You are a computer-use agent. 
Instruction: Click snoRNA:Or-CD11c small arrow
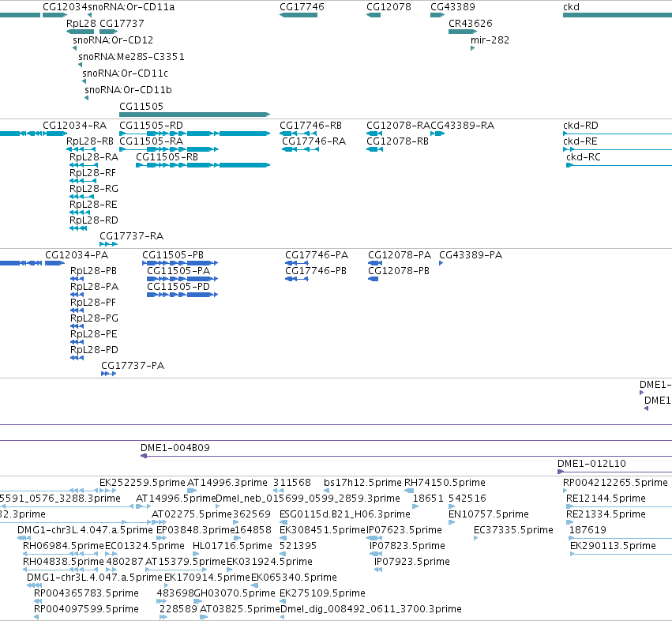point(84,81)
